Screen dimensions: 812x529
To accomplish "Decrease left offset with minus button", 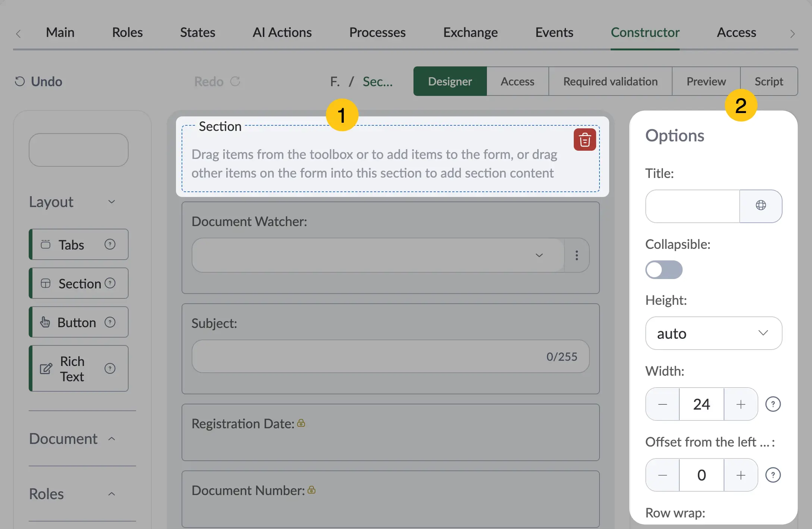I will coord(662,475).
